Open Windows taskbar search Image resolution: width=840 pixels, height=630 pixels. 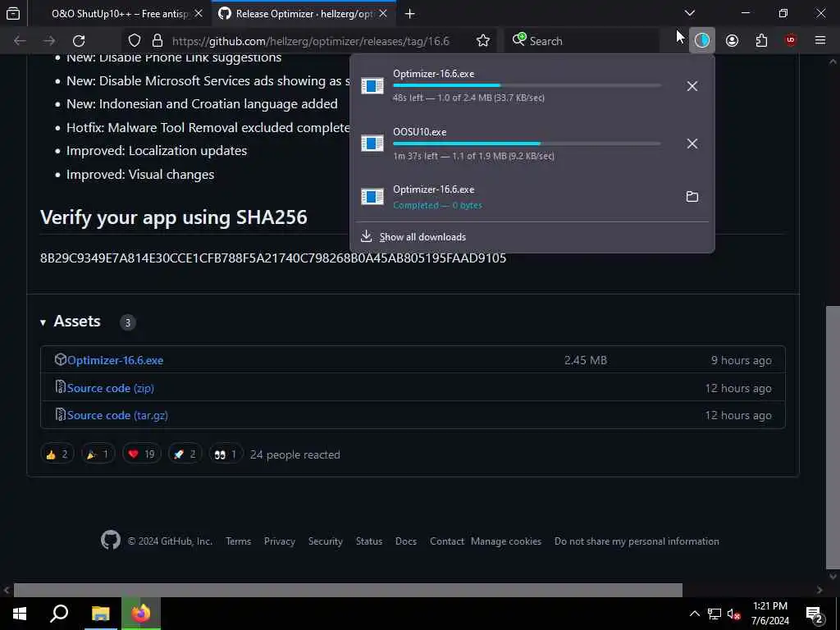click(x=59, y=614)
